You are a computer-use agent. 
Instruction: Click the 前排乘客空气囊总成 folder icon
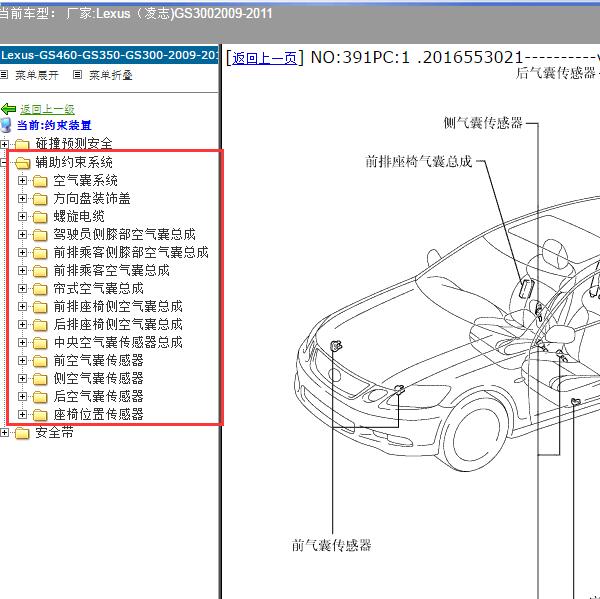pos(40,271)
